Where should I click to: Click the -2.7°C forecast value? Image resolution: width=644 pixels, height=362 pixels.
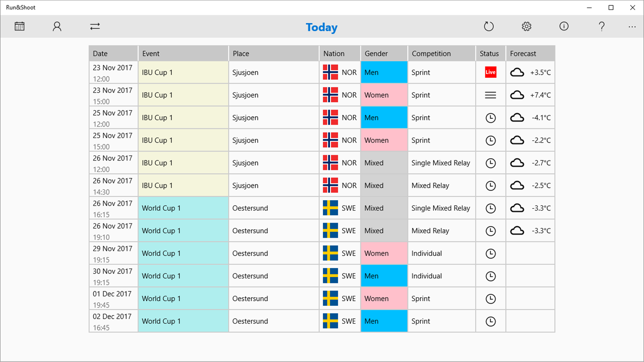coord(540,163)
